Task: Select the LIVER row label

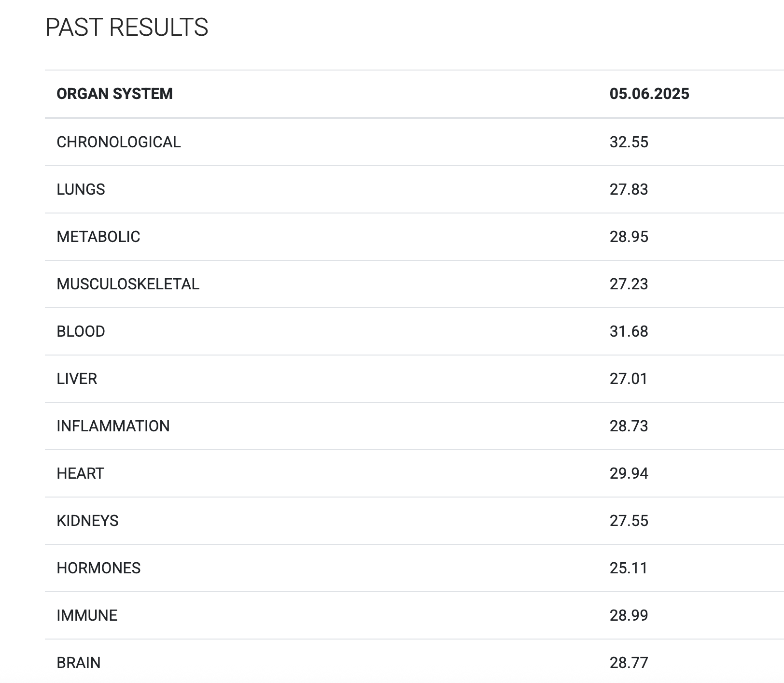Action: coord(77,379)
